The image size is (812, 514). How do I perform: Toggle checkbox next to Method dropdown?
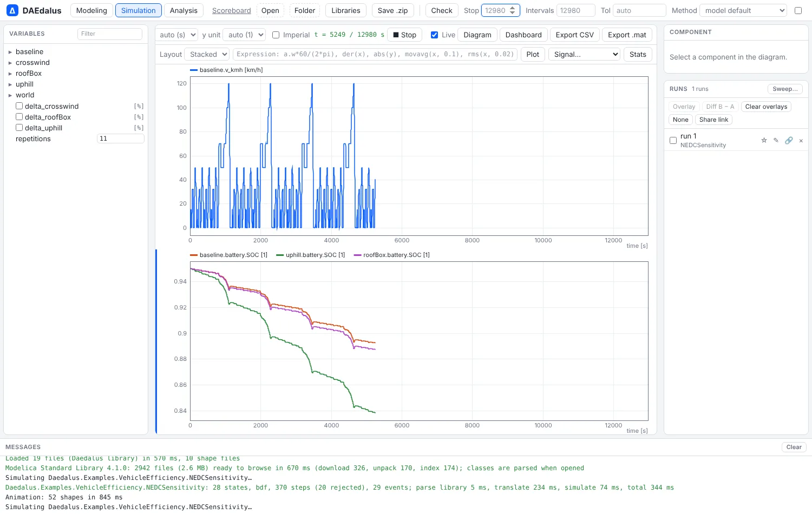point(798,10)
